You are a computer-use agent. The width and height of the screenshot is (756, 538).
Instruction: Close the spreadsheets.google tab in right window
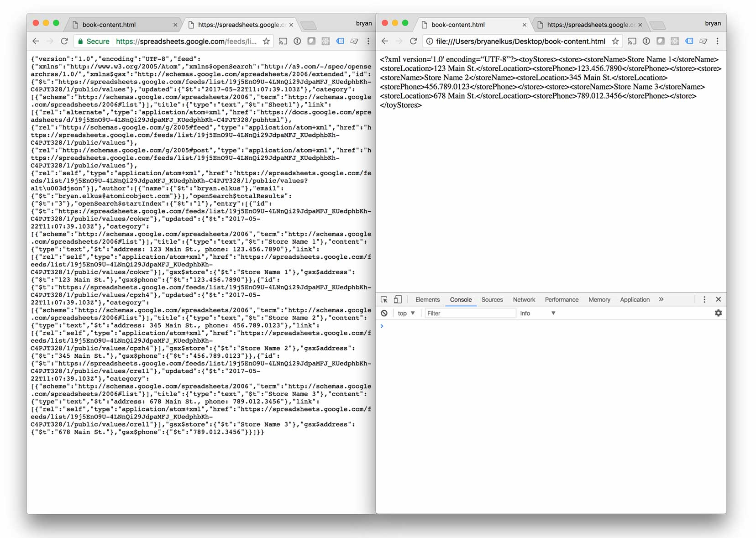tap(640, 25)
